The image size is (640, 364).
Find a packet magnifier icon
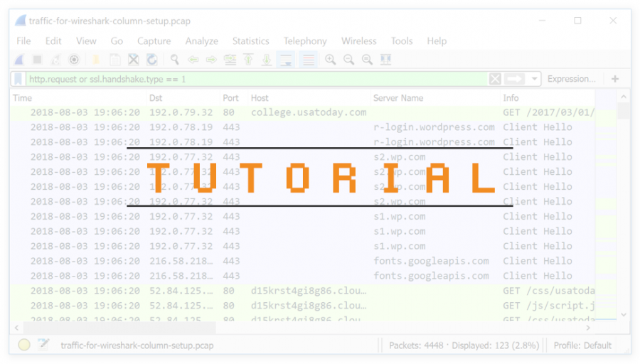pos(174,60)
